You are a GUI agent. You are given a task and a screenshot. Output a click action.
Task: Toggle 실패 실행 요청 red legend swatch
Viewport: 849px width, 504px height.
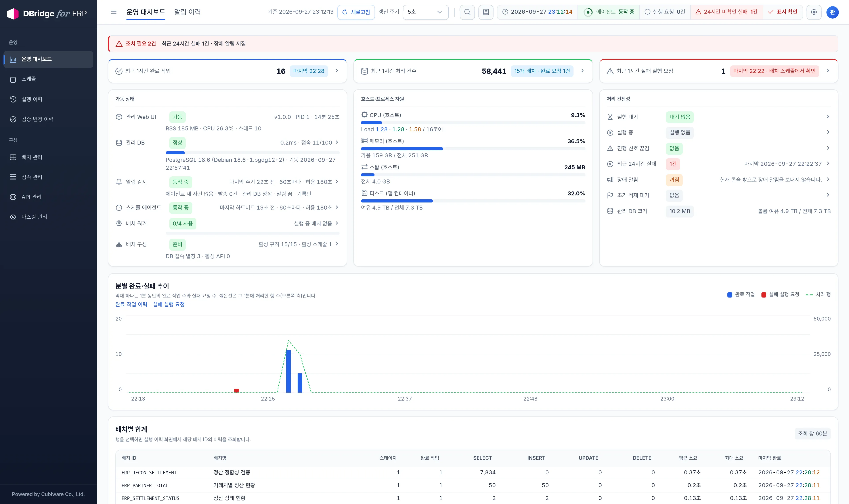(x=763, y=295)
